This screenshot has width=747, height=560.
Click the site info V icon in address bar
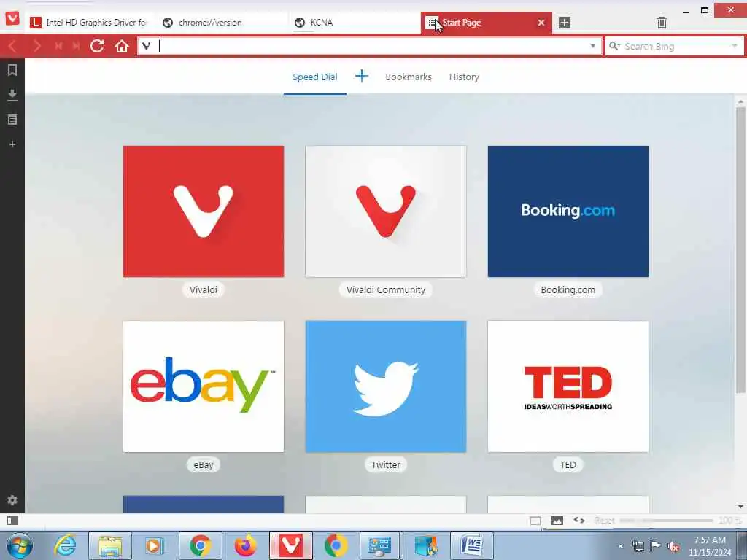coord(146,46)
